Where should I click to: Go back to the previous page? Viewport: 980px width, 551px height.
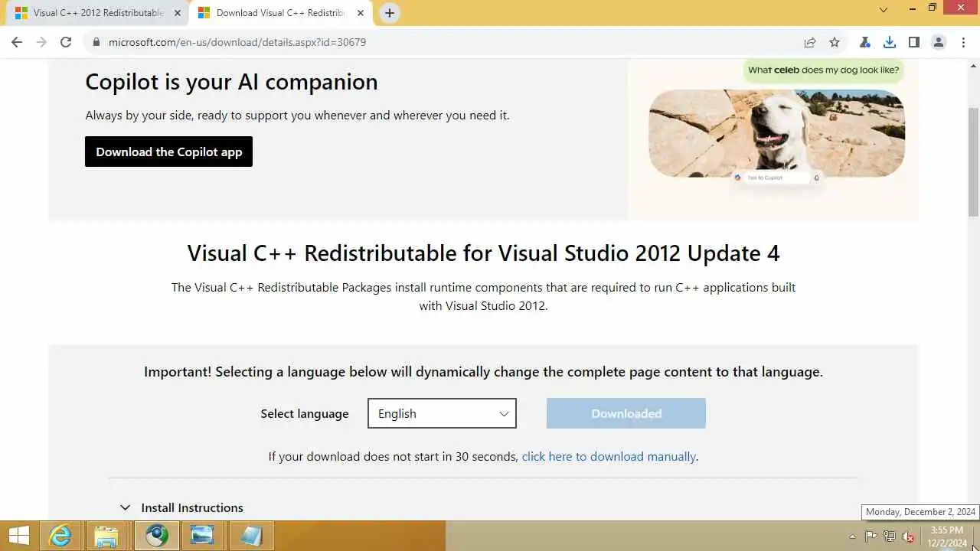(17, 42)
